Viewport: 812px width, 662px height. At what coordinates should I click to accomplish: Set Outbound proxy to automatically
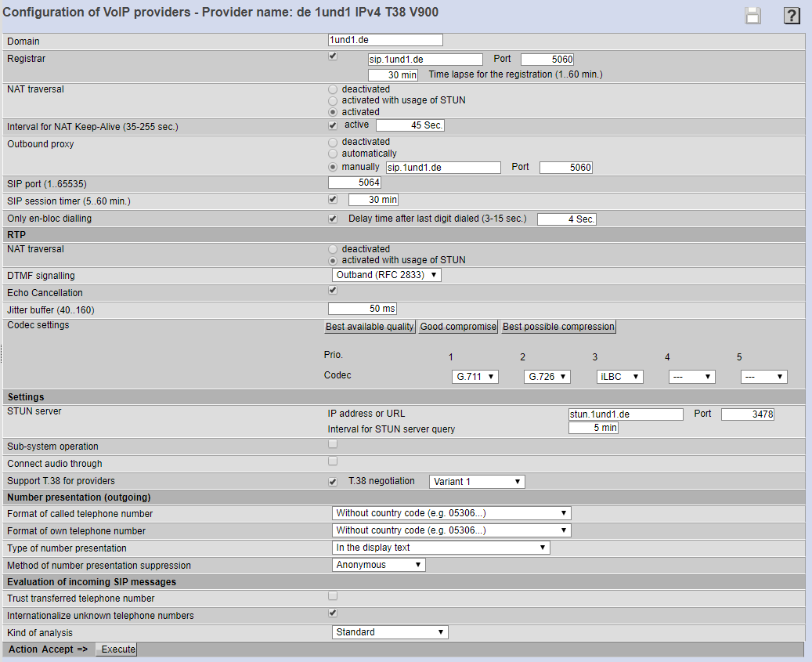tap(334, 154)
